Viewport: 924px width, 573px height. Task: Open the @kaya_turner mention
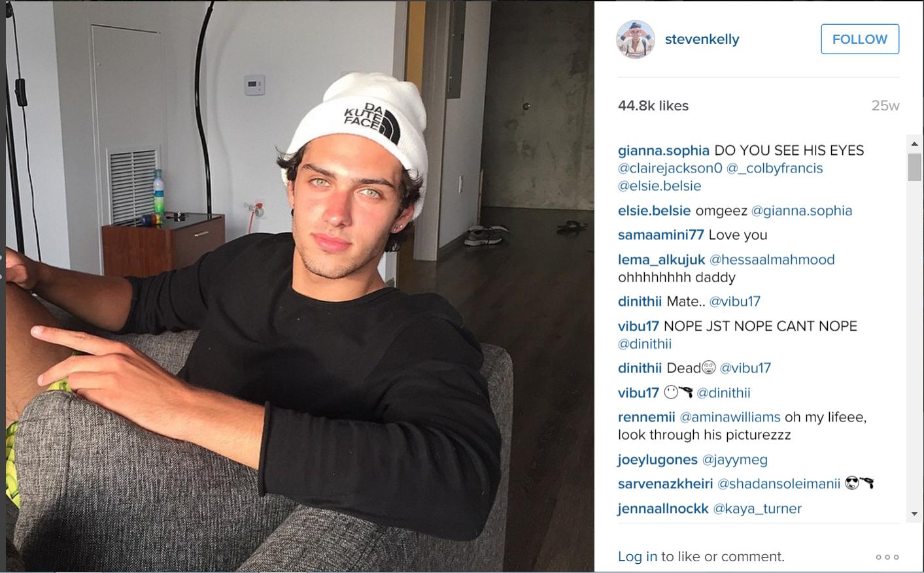coord(757,508)
